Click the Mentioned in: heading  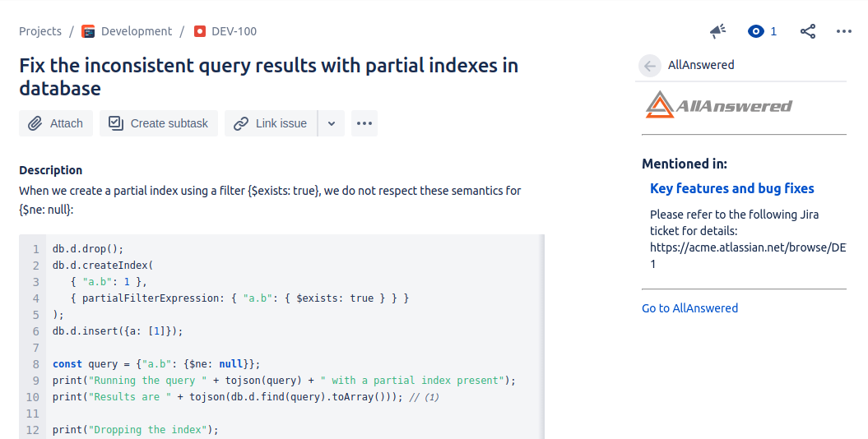tap(685, 164)
